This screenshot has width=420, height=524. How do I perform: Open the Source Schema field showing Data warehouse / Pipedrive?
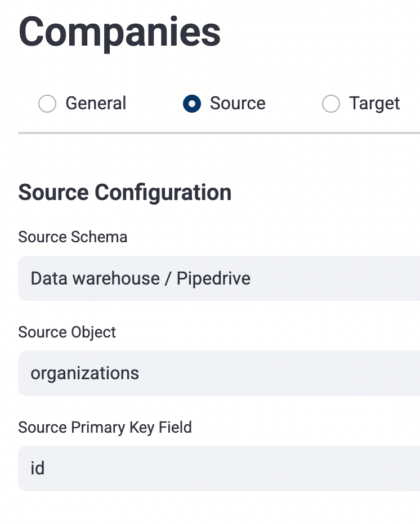click(219, 278)
